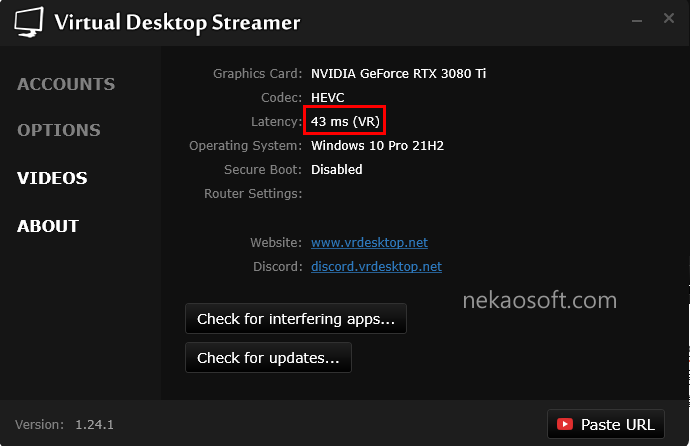Click the version number 1.24.1

[94, 425]
